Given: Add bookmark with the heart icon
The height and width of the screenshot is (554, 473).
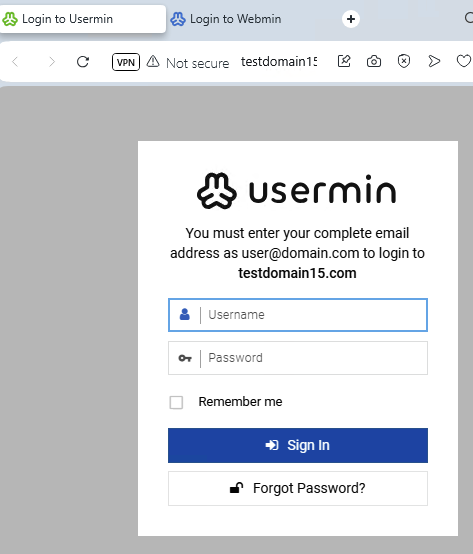Looking at the screenshot, I should (x=464, y=61).
